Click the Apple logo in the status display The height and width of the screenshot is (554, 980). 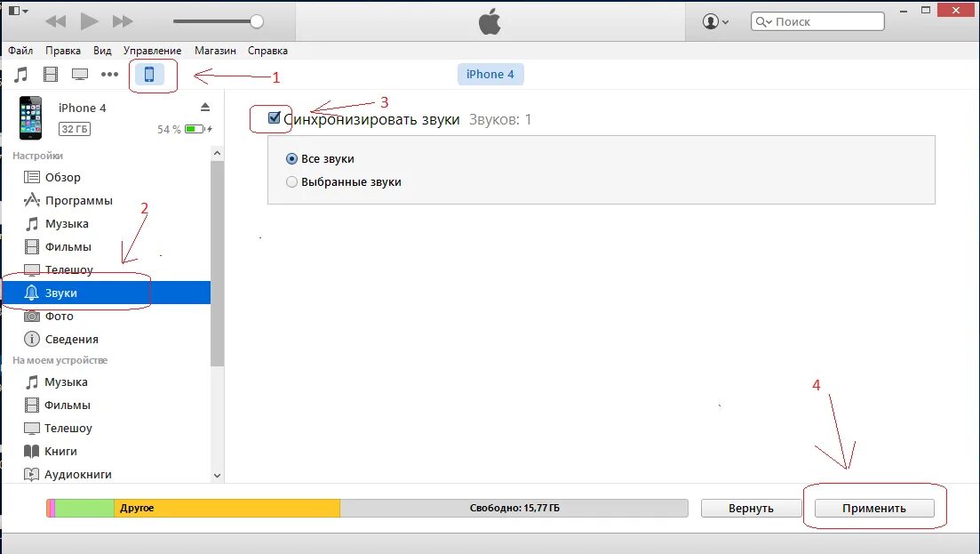(x=490, y=21)
